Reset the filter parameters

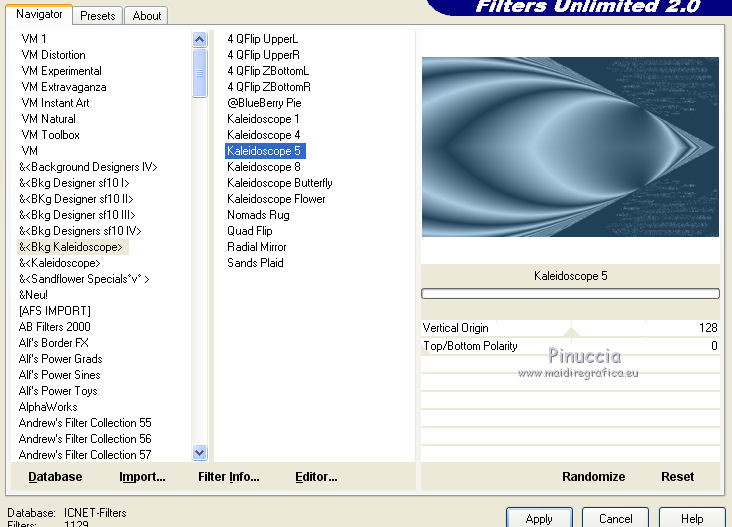coord(677,477)
